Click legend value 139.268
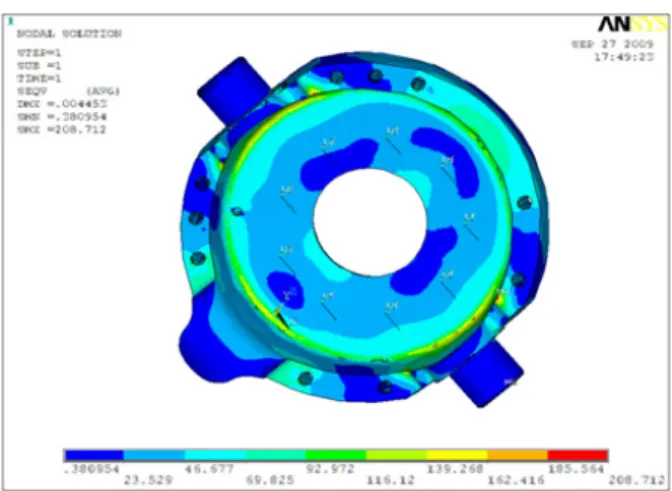The width and height of the screenshot is (672, 491). click(x=455, y=469)
